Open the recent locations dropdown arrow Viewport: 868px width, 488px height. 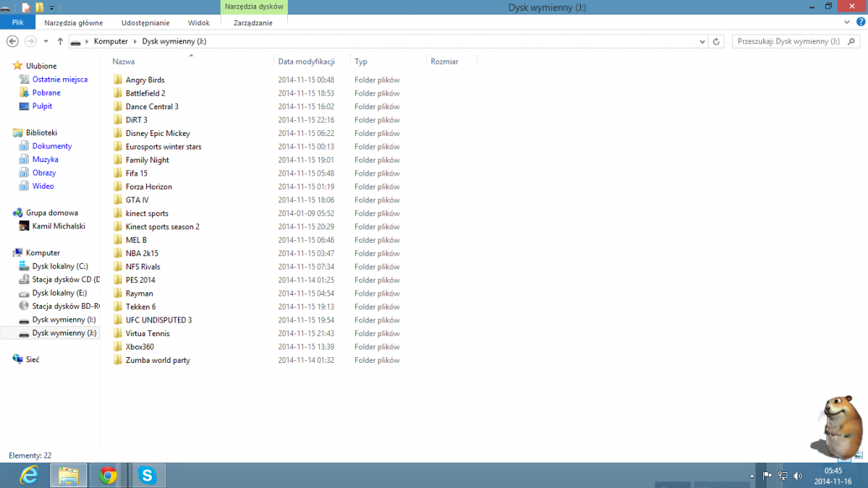pyautogui.click(x=46, y=41)
